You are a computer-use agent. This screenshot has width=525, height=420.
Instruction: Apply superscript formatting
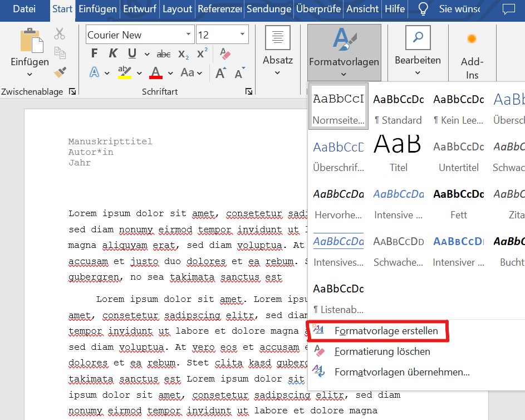(202, 53)
